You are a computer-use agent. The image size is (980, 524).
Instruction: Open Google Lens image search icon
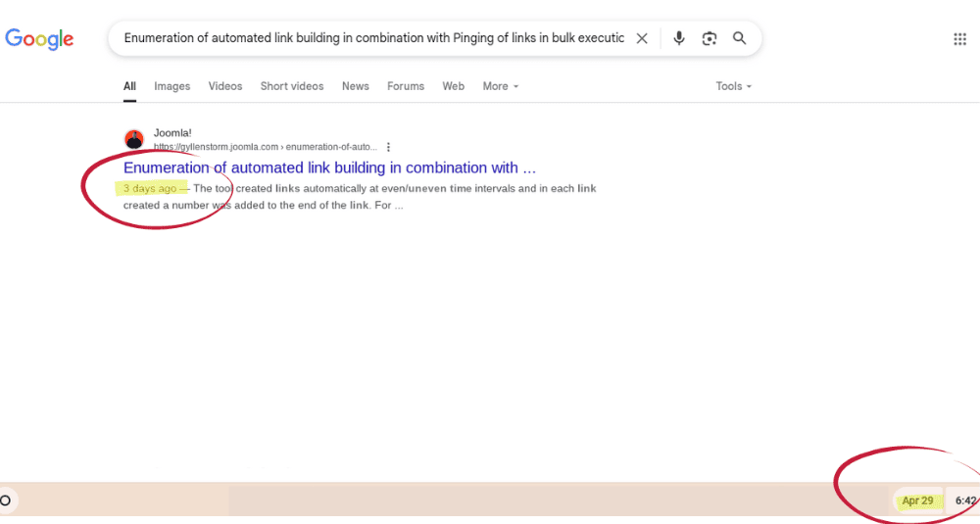pyautogui.click(x=710, y=39)
